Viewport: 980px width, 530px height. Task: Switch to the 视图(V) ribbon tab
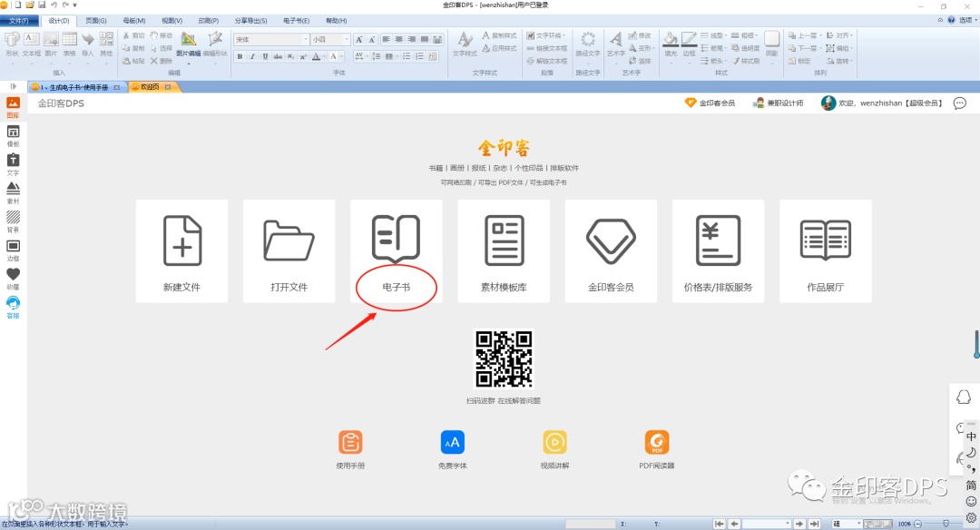coord(171,21)
